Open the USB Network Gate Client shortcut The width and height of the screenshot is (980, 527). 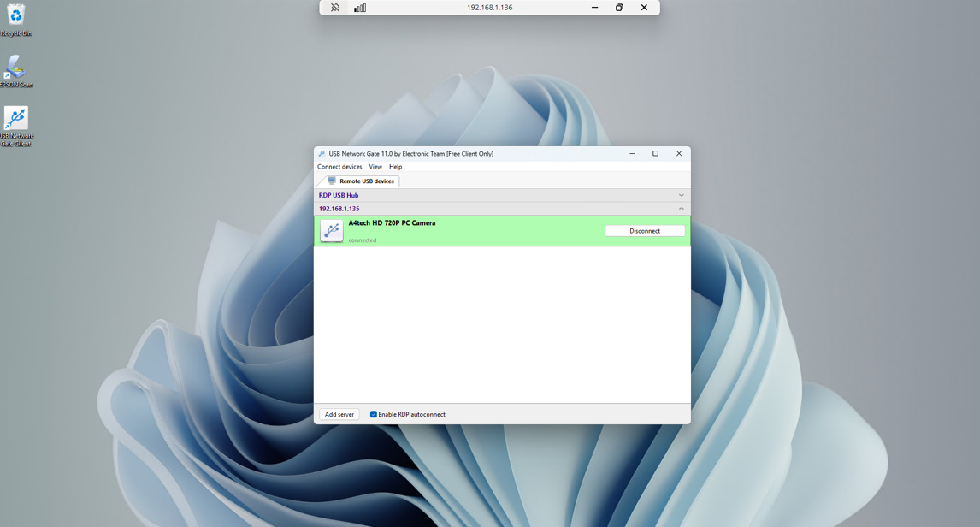click(15, 126)
